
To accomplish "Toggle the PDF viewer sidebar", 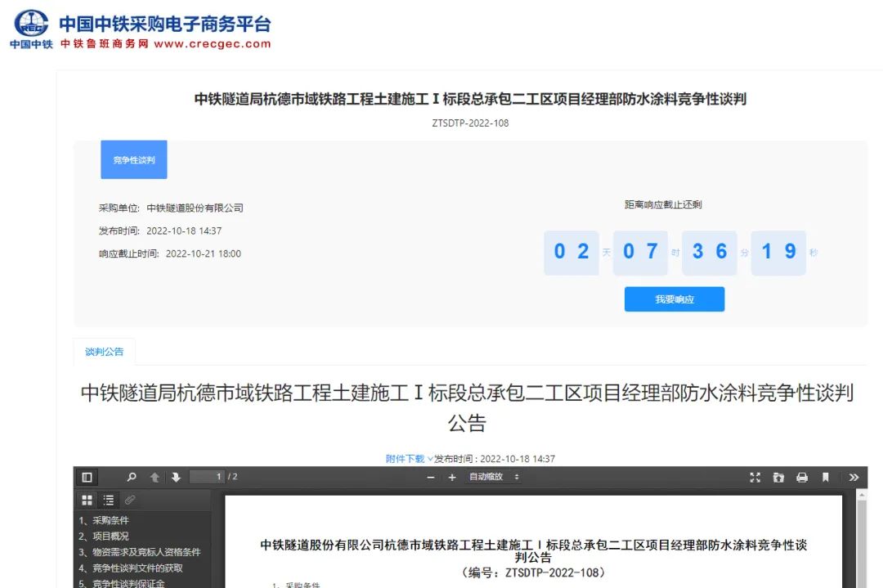I will tap(87, 477).
